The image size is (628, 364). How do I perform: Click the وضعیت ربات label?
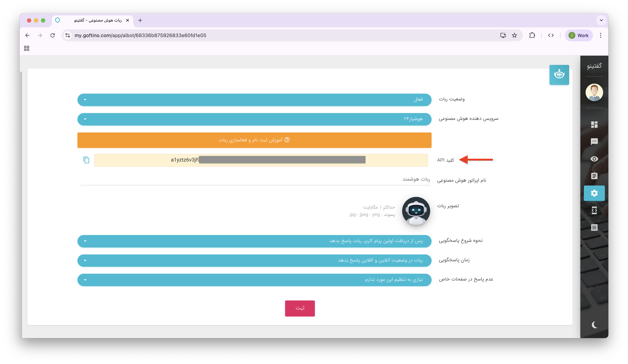452,99
